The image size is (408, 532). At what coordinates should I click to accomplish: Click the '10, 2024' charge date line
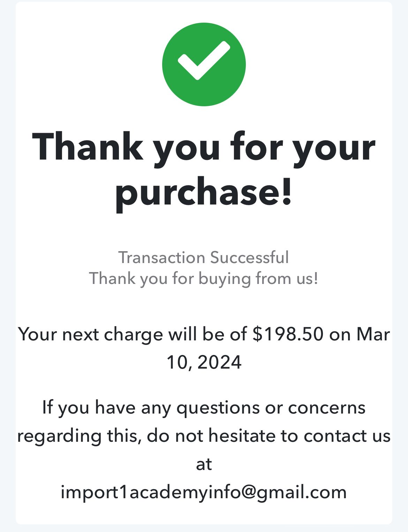204,362
